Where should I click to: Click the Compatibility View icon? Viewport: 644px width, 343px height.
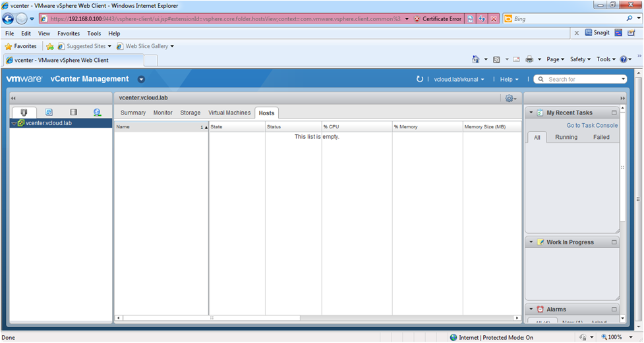coord(470,19)
